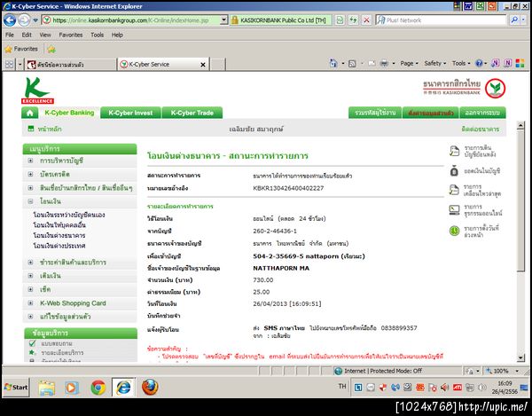Image resolution: width=532 pixels, height=416 pixels.
Task: Open the File menu
Action: coord(10,35)
